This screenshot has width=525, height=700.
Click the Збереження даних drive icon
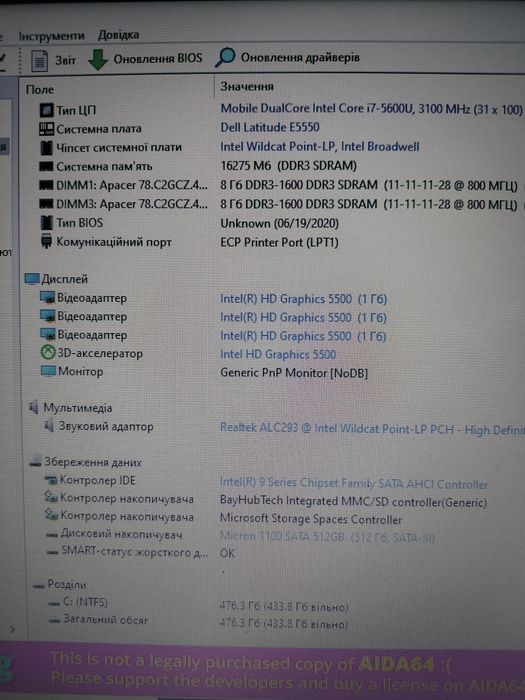[x=35, y=462]
